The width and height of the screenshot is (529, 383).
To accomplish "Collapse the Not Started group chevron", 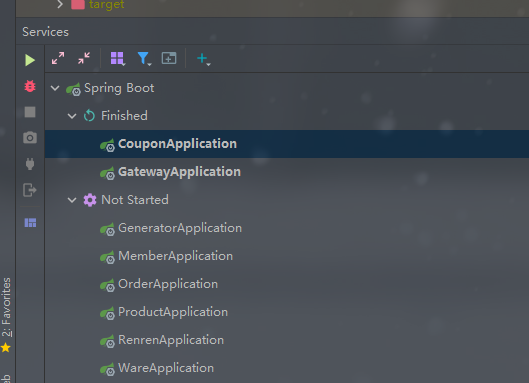I will (72, 200).
